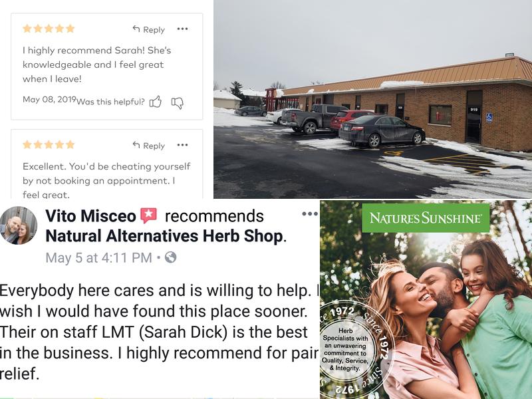Click the May 5 at 4:11 PM timestamp

coord(98,258)
